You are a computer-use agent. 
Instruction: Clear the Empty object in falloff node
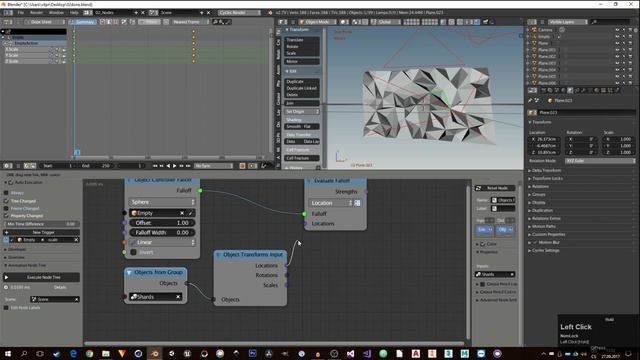(182, 213)
